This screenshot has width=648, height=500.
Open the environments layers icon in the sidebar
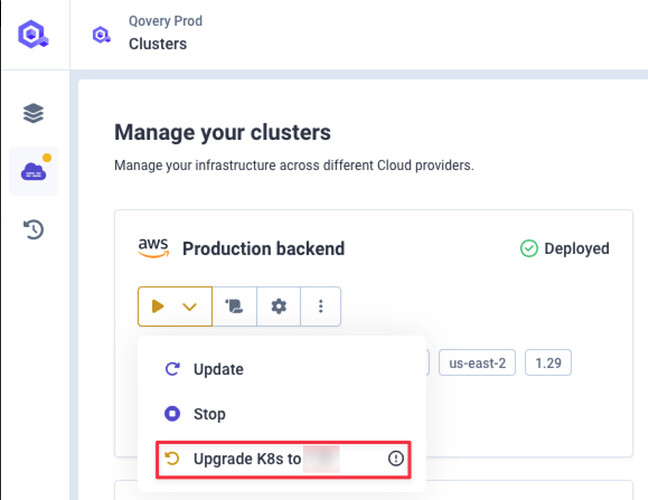tap(33, 113)
